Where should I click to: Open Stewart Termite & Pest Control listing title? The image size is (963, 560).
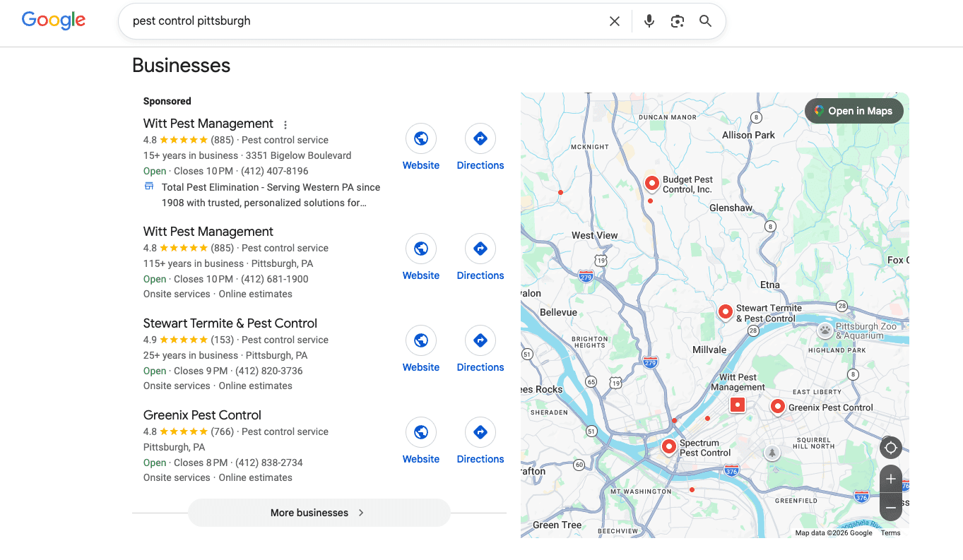(x=230, y=323)
